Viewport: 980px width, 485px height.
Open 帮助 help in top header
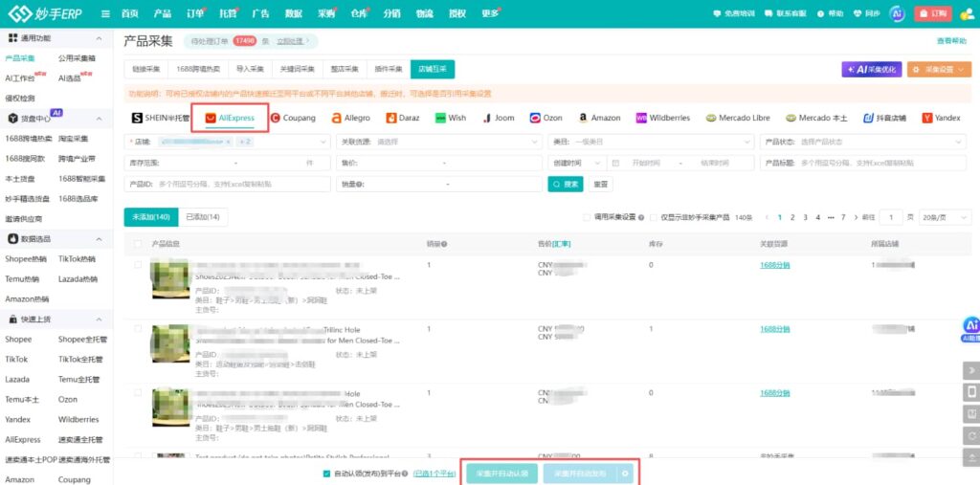coord(830,13)
